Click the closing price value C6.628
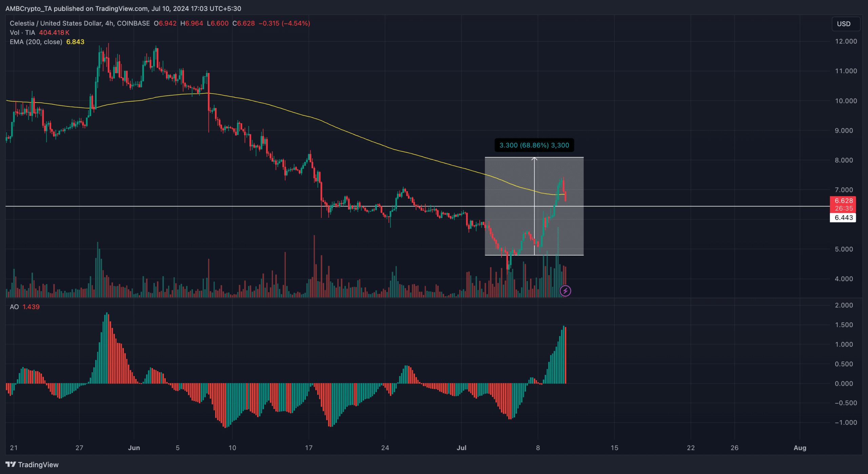 click(x=243, y=23)
